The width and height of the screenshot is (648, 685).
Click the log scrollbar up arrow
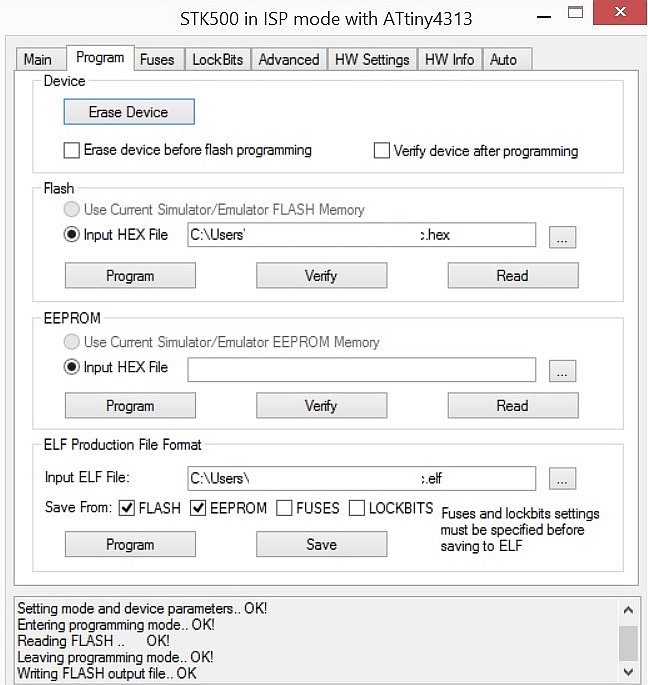tap(628, 610)
